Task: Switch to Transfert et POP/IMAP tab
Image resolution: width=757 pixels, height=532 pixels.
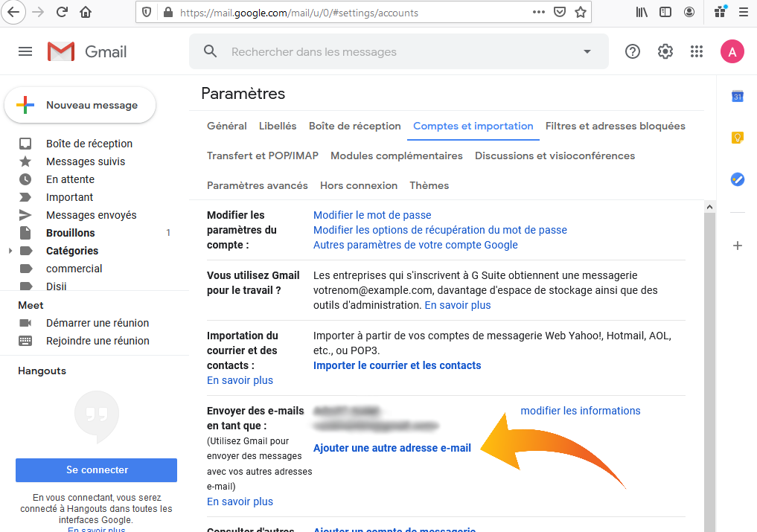Action: [263, 156]
